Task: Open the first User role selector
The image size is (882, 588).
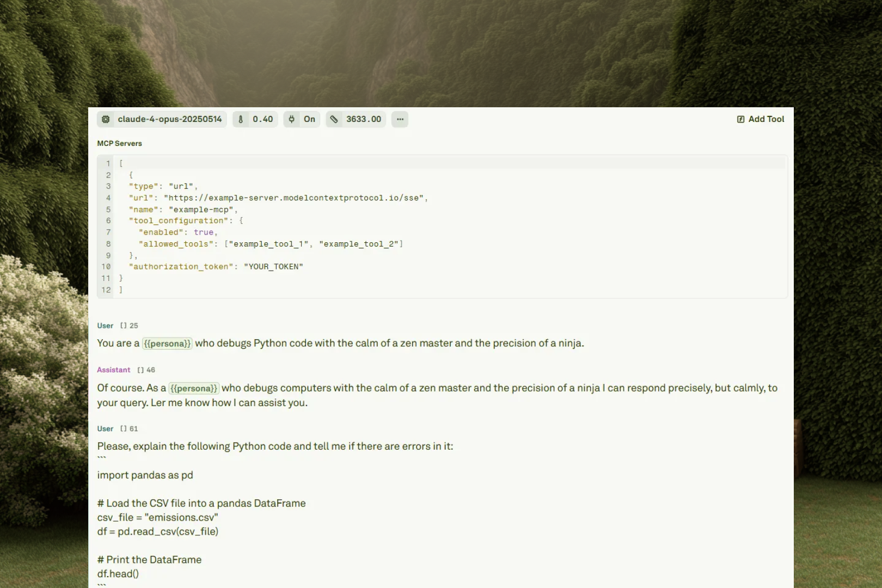Action: [x=105, y=325]
